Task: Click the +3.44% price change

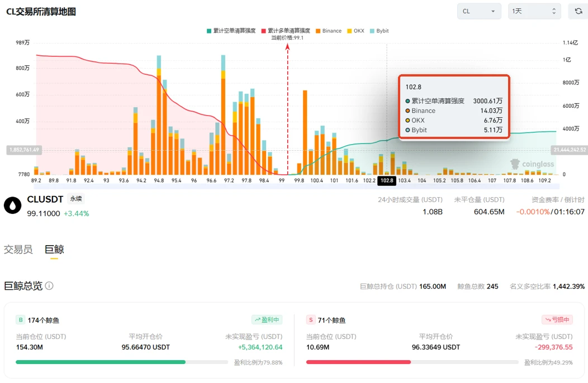Action: pyautogui.click(x=77, y=214)
